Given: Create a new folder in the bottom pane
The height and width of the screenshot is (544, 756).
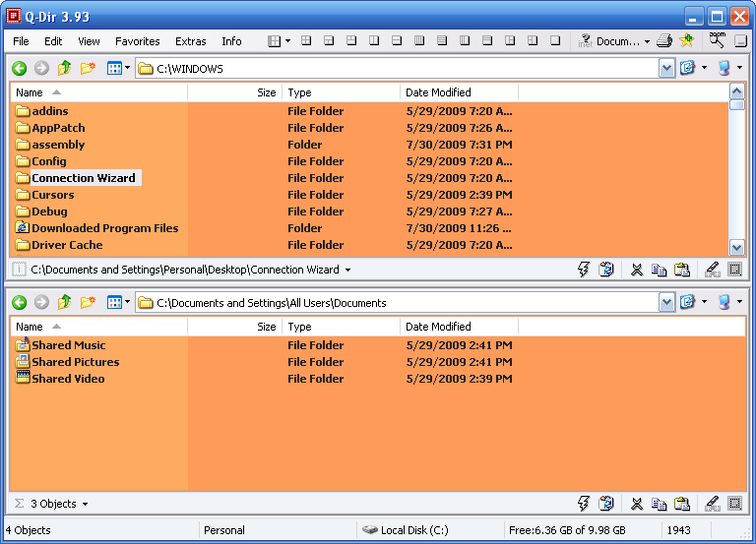Looking at the screenshot, I should pyautogui.click(x=88, y=303).
